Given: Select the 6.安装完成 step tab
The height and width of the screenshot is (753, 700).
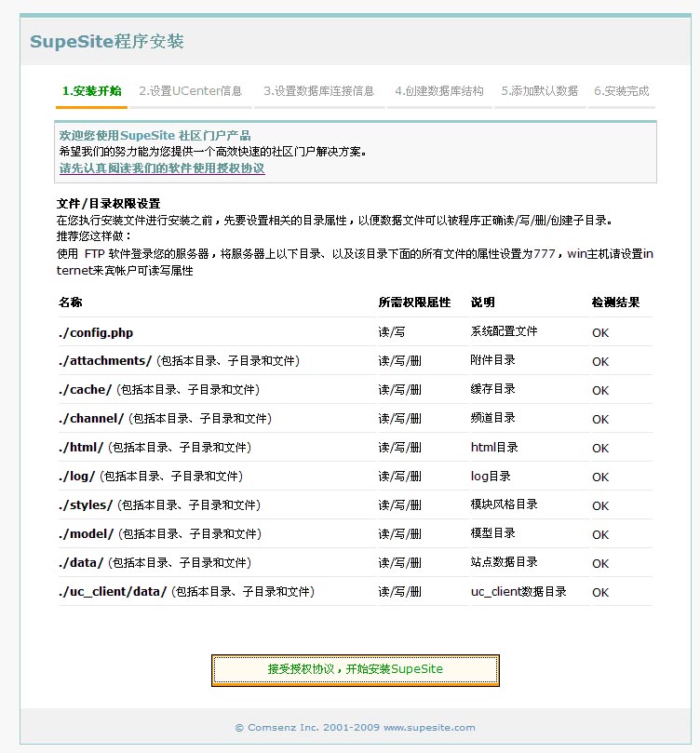Looking at the screenshot, I should pos(622,91).
